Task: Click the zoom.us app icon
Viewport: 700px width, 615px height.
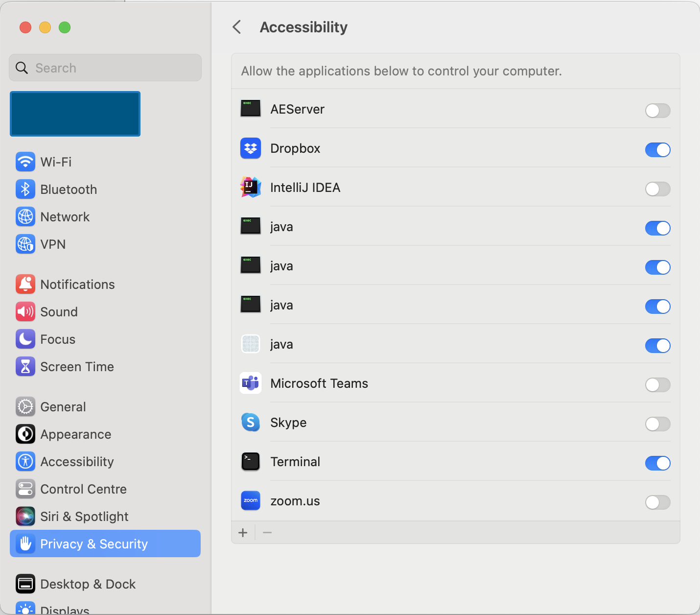Action: tap(250, 501)
